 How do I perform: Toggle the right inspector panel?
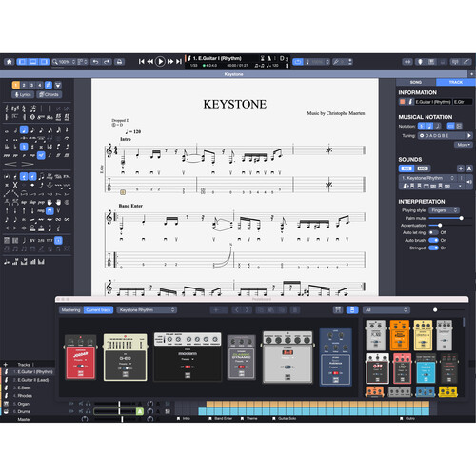point(44,62)
